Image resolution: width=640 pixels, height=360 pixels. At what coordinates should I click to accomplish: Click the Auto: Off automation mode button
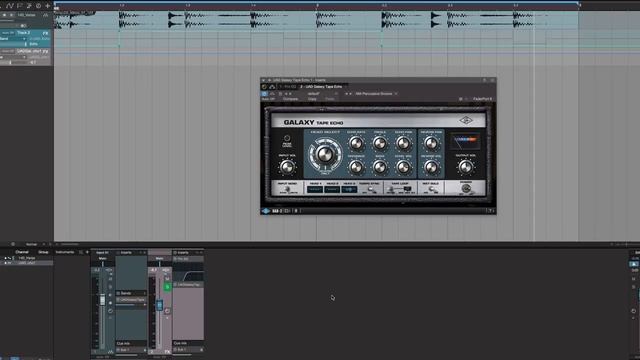tap(268, 99)
